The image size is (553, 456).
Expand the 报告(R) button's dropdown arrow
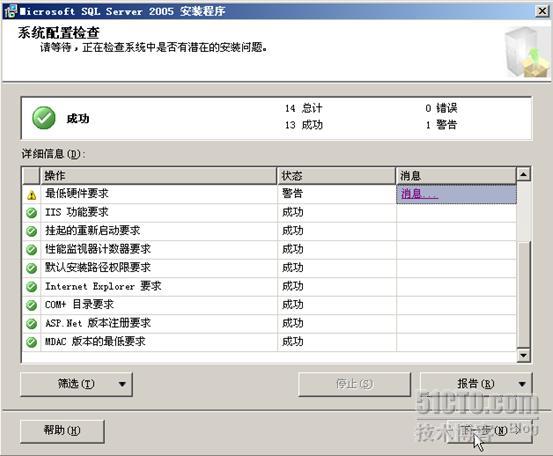click(522, 384)
